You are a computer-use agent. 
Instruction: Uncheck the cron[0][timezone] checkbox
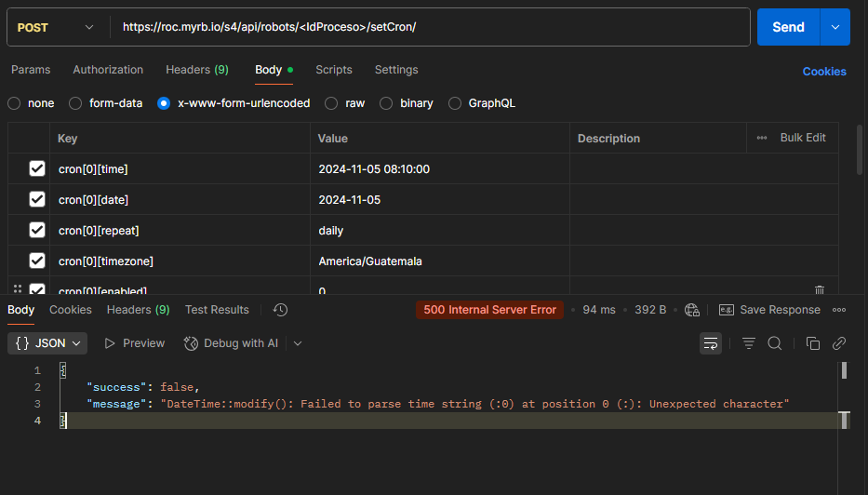tap(37, 261)
